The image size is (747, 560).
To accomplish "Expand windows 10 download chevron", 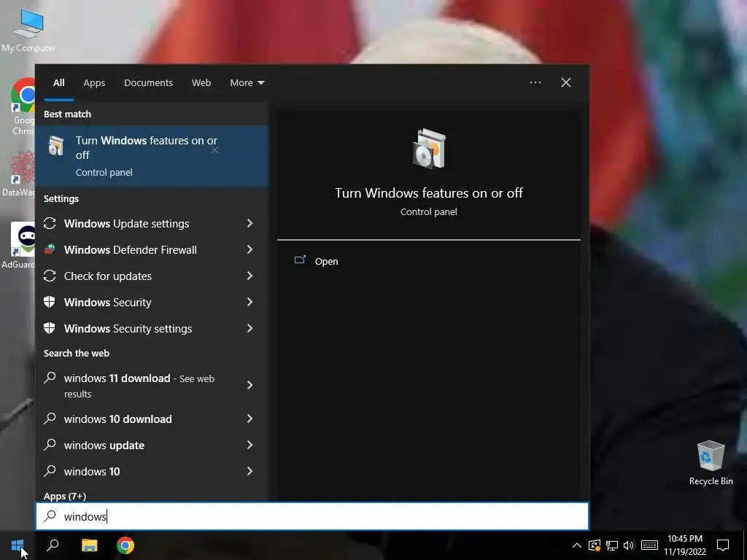I will pyautogui.click(x=249, y=419).
